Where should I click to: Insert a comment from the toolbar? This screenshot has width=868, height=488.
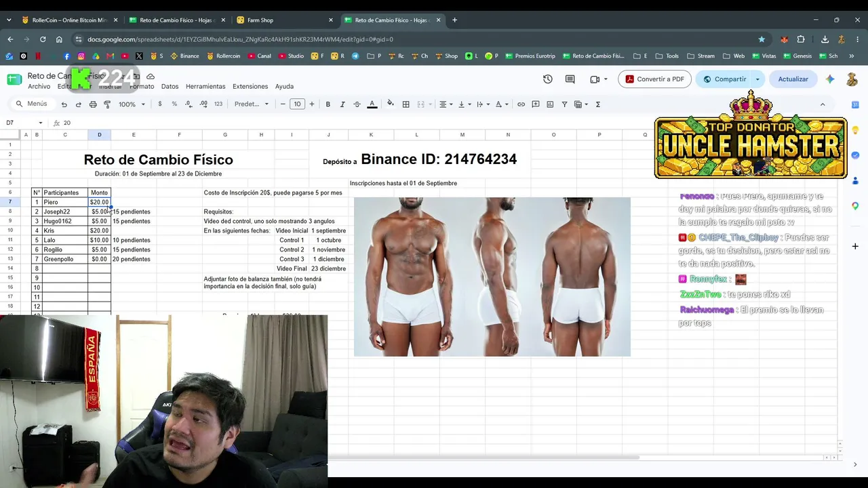pyautogui.click(x=536, y=104)
